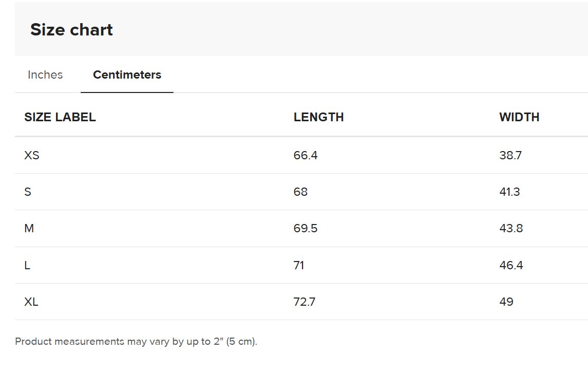The height and width of the screenshot is (372, 588).
Task: Click the 66.4 length value for XS
Action: tap(306, 155)
